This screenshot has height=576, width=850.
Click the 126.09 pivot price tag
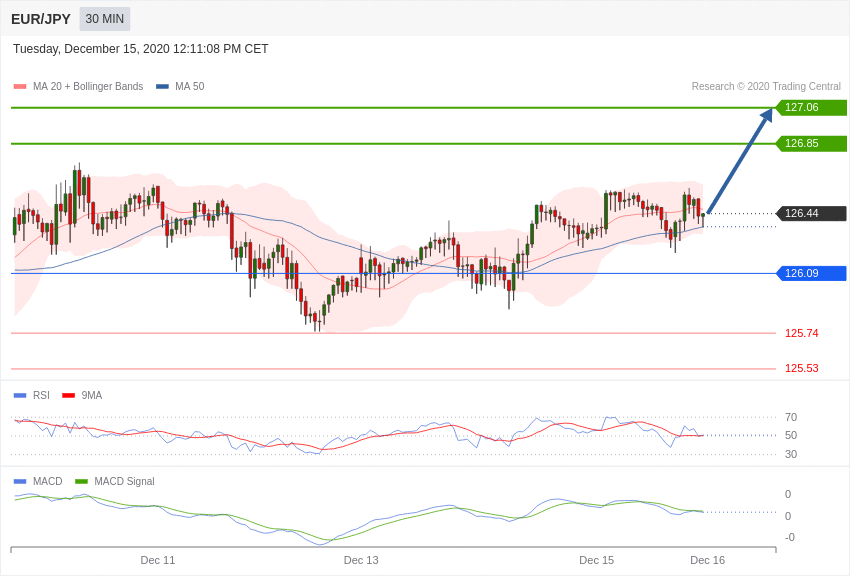[x=811, y=273]
